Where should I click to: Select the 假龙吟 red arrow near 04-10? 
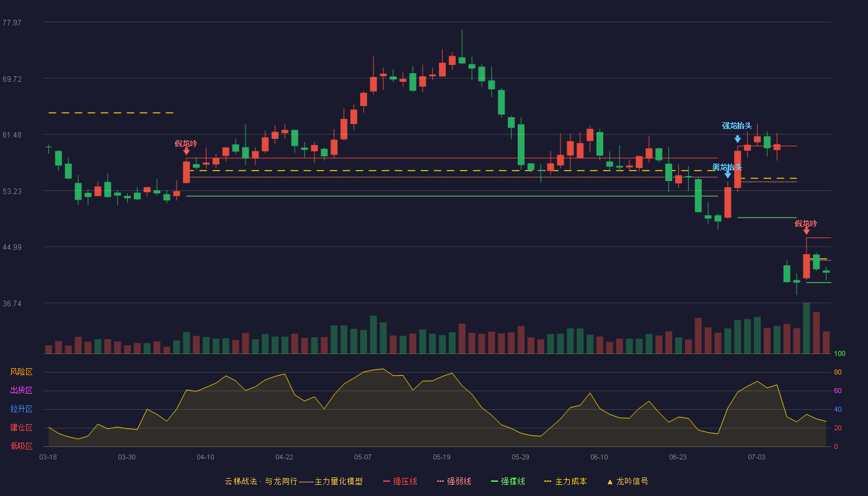tap(186, 151)
